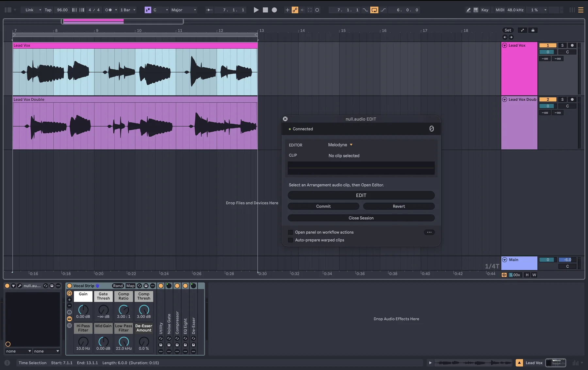Adjust the De-Esser Amount knob
The image size is (588, 370).
tap(144, 342)
